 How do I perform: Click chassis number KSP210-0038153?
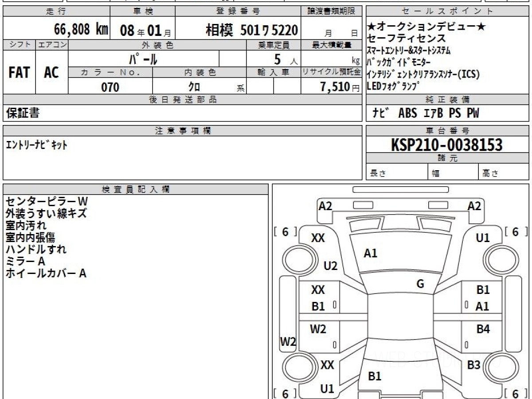click(447, 145)
